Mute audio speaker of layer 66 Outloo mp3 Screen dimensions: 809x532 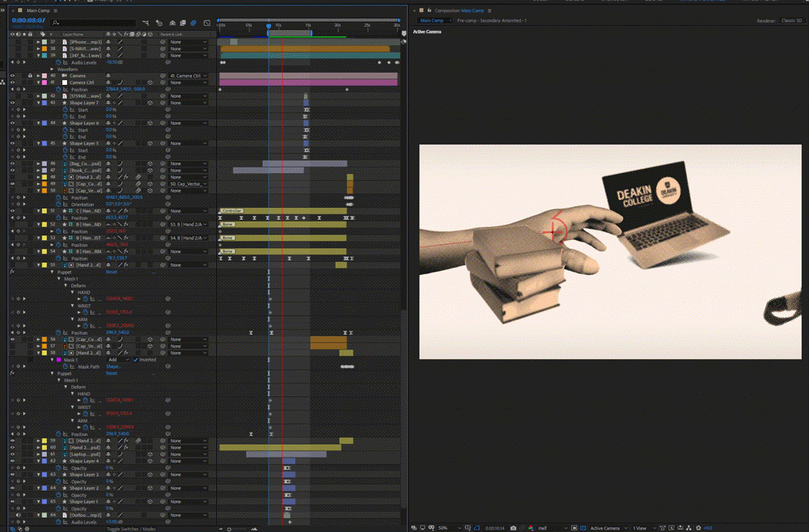click(x=18, y=515)
